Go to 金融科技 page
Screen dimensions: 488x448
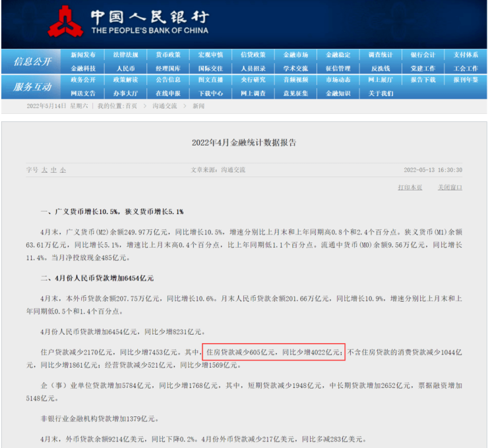[83, 69]
